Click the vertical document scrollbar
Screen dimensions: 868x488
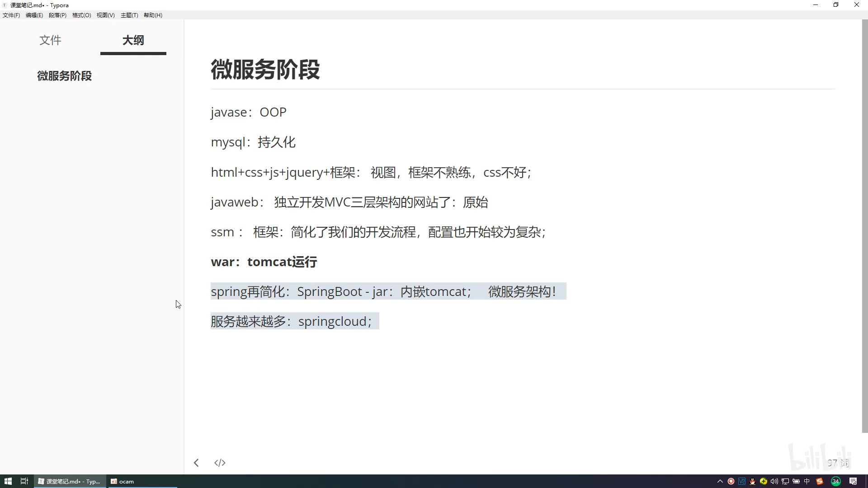click(864, 226)
